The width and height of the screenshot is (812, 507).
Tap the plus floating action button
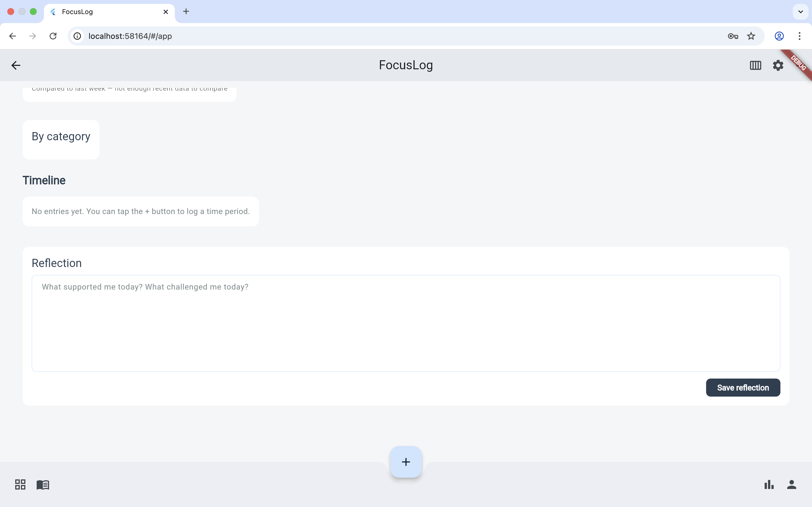[x=406, y=462]
